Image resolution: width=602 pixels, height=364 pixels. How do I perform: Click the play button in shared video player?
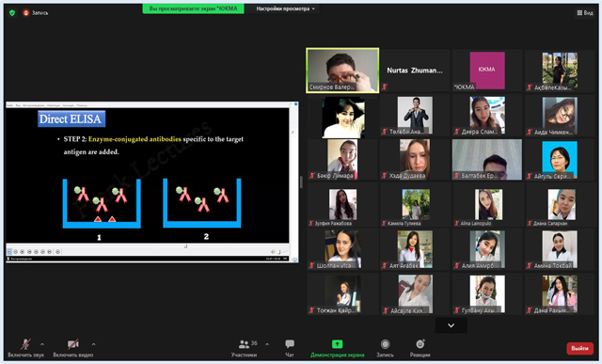(x=9, y=251)
